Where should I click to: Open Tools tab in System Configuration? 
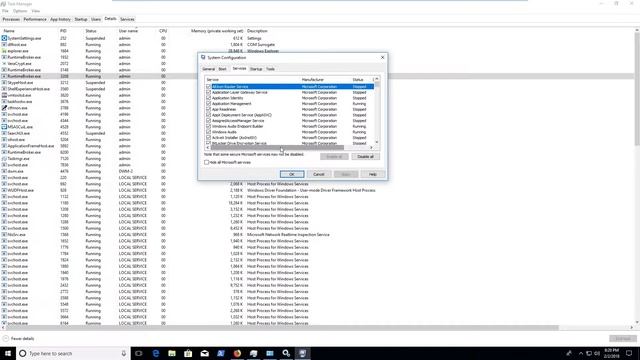point(271,69)
